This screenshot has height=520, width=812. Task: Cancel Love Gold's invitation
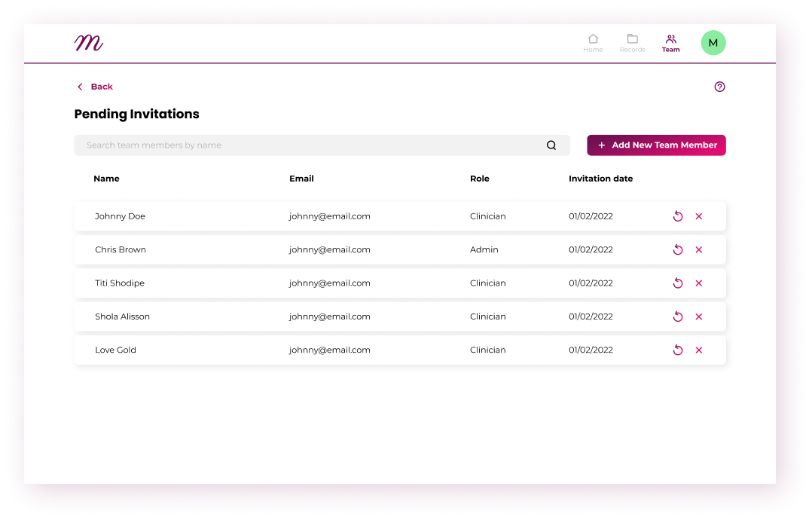click(698, 350)
